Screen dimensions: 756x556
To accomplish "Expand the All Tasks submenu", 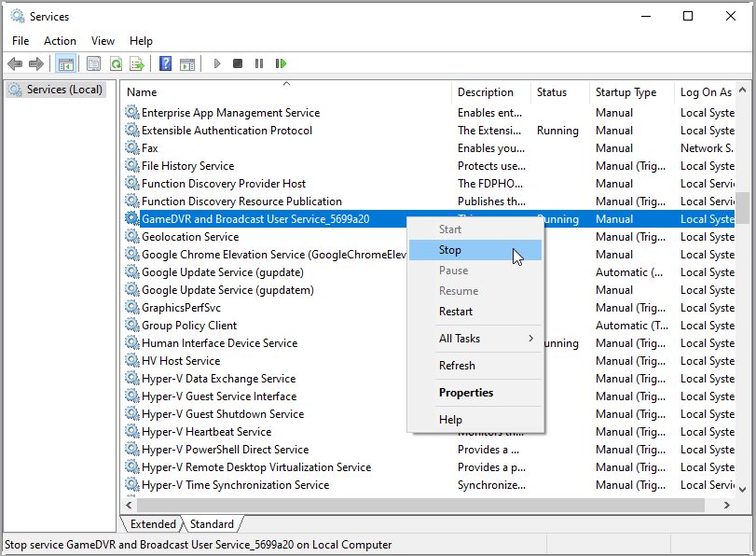I will (x=474, y=339).
